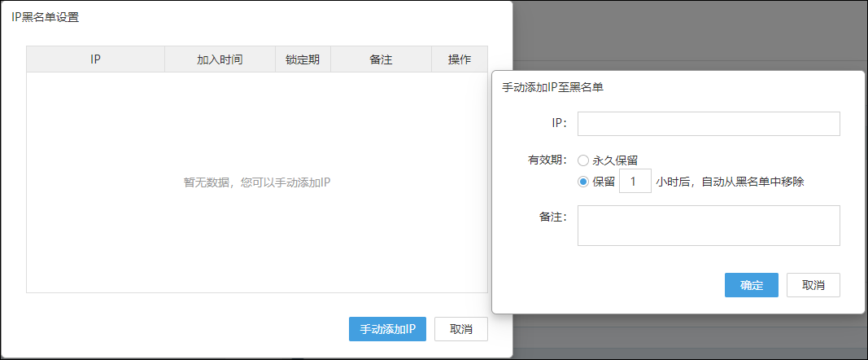Click the 手动添加IP至黑名单 dialog title
Screen dimensions: 868x360
[552, 87]
